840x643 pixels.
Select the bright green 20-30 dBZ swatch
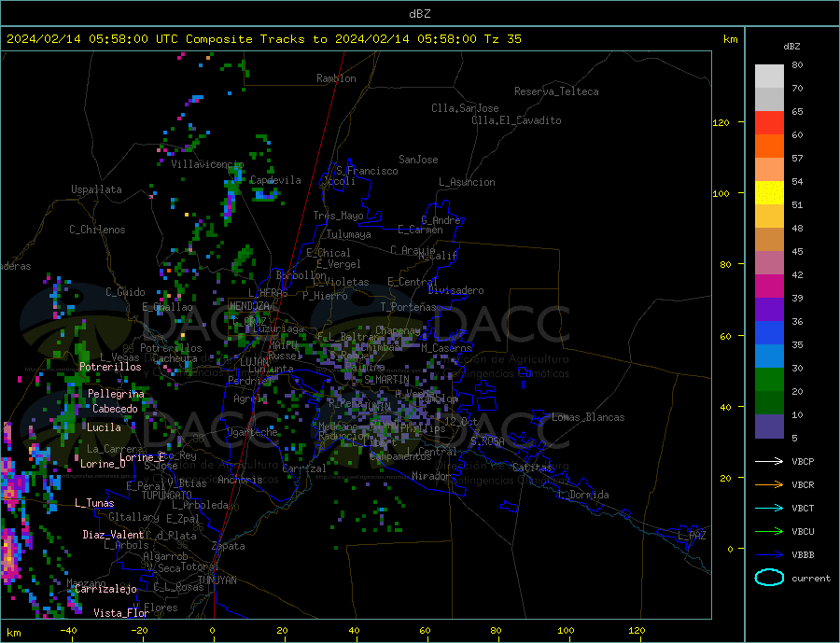click(769, 380)
